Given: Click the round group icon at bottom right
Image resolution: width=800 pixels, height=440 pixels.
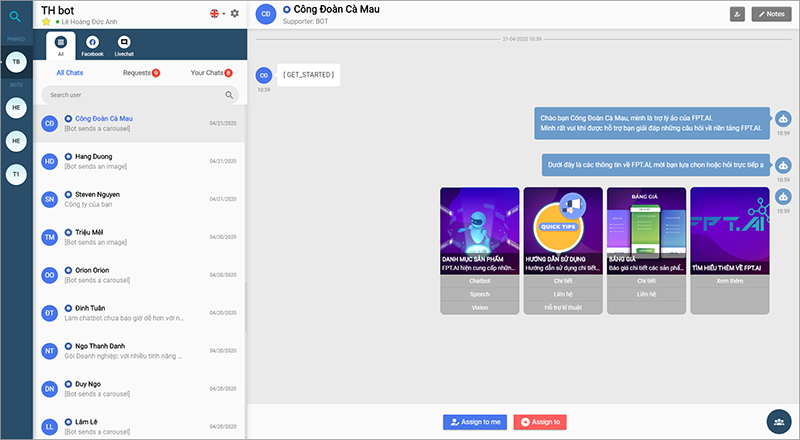Looking at the screenshot, I should 779,422.
